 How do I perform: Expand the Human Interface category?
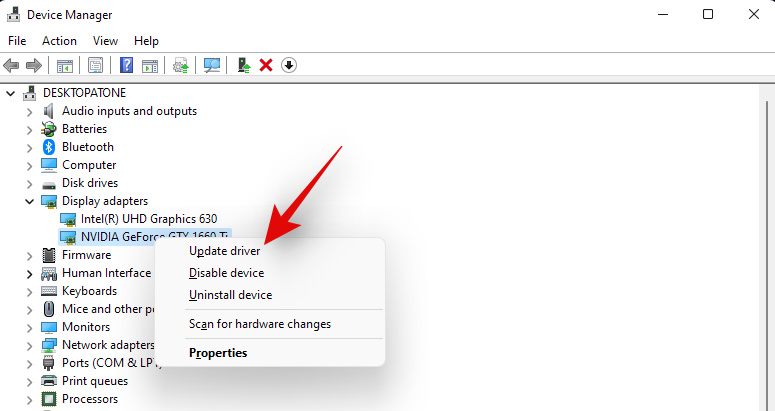pos(30,274)
